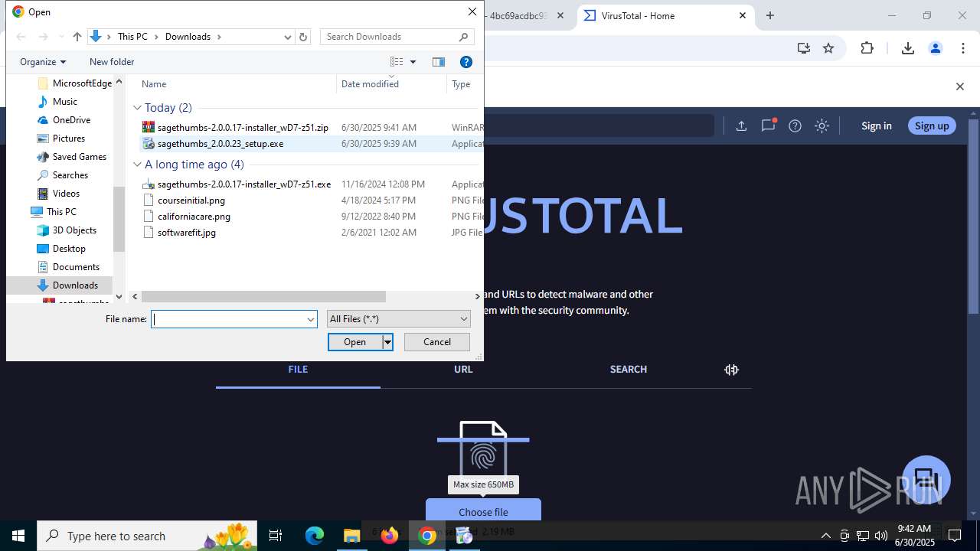Viewport: 980px width, 551px height.
Task: Open Chrome profile avatar icon
Action: [935, 48]
